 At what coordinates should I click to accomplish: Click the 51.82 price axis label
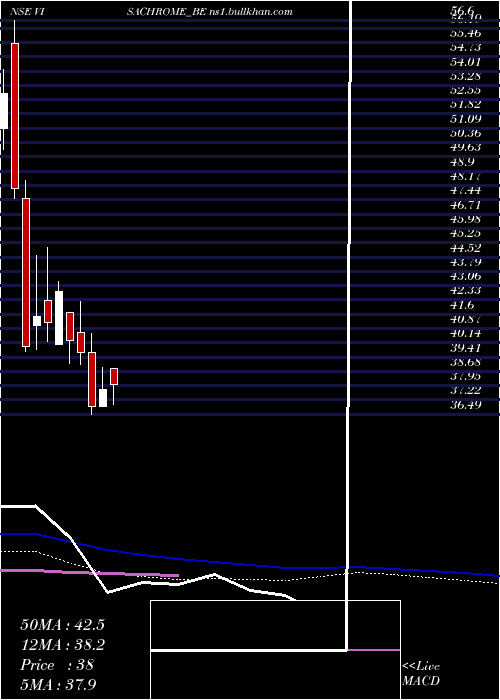point(466,104)
